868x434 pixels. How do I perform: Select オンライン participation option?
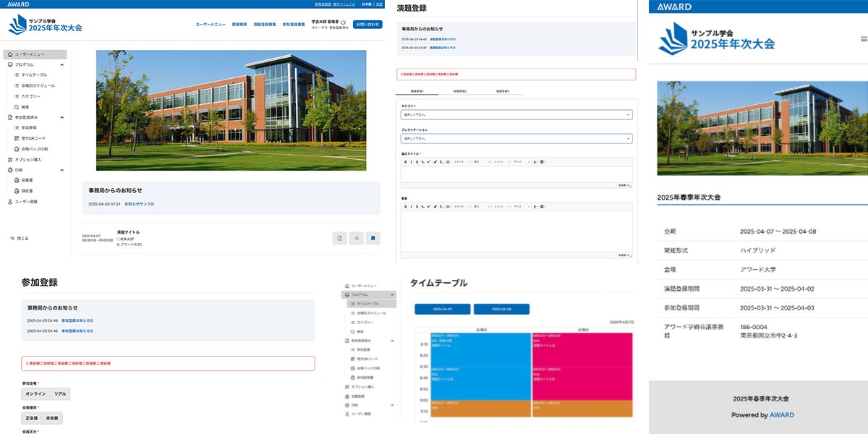tap(35, 394)
